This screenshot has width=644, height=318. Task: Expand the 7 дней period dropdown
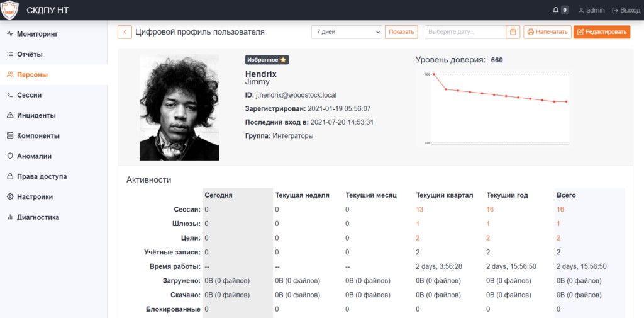coord(347,32)
